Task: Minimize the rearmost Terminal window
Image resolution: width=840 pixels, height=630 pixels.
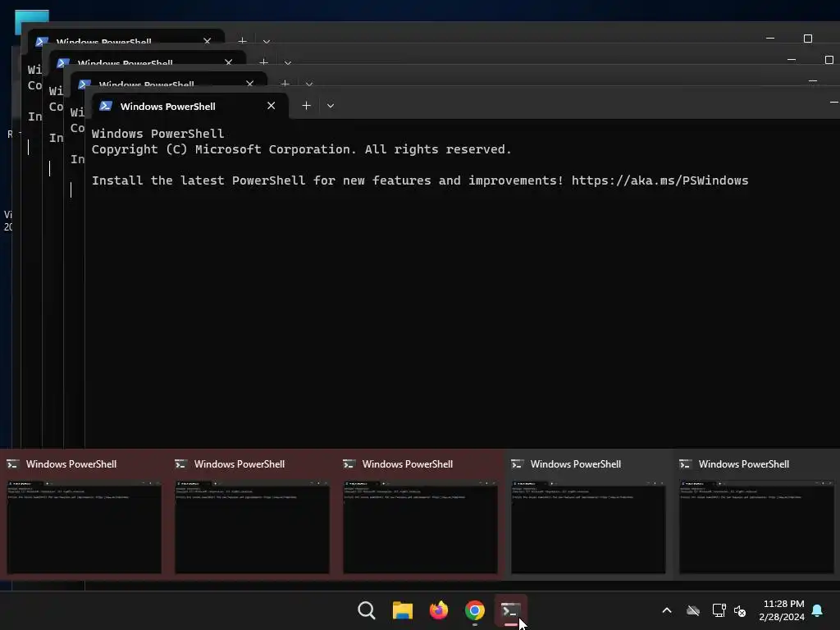Action: tap(769, 39)
